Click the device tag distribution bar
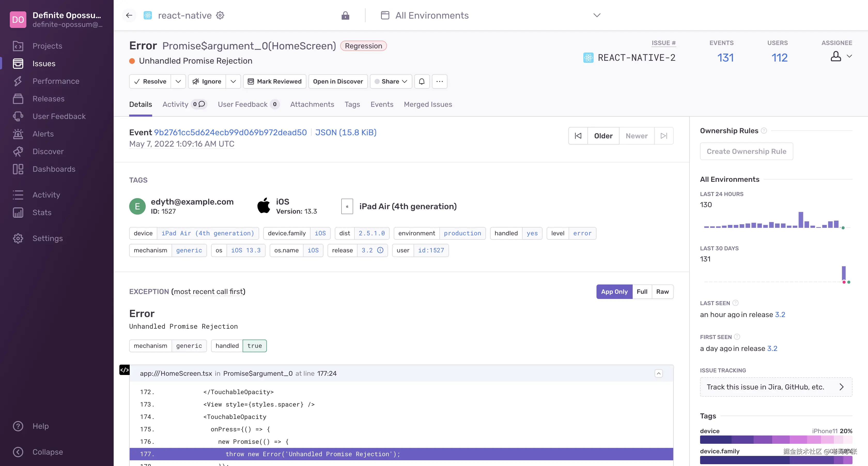868x466 pixels. click(776, 439)
